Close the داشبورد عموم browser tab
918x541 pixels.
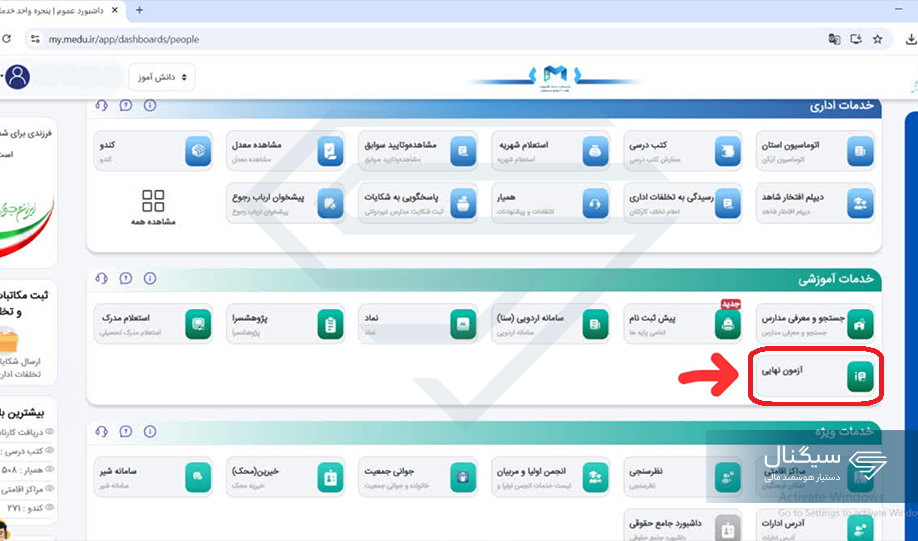point(115,10)
